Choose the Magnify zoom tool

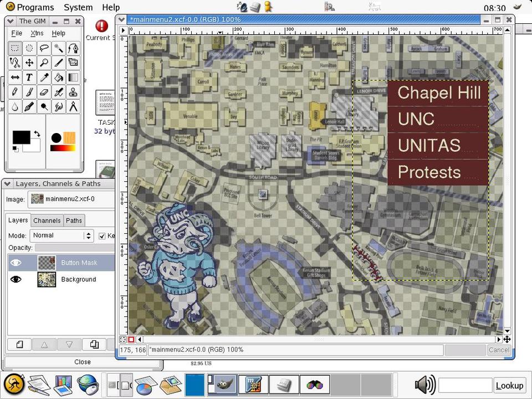(x=44, y=63)
